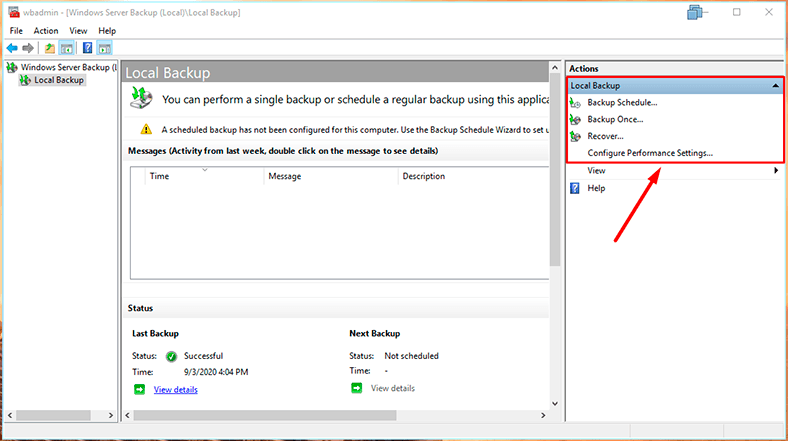
Task: Click the Local Backup tree node icon
Action: click(25, 80)
